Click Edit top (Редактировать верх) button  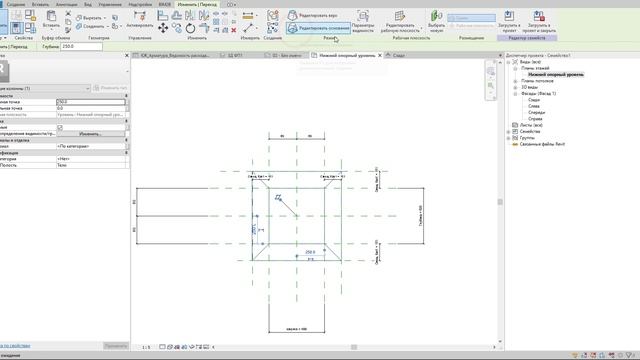click(312, 16)
